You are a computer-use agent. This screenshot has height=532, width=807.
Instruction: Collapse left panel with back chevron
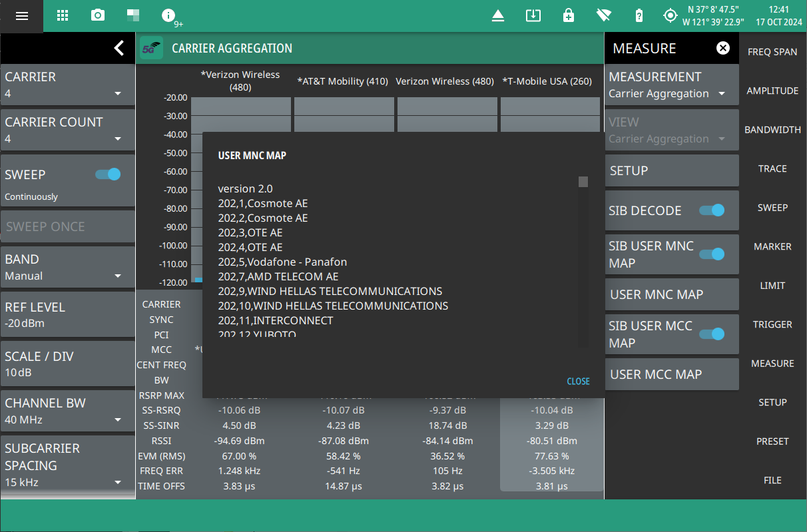click(x=119, y=48)
